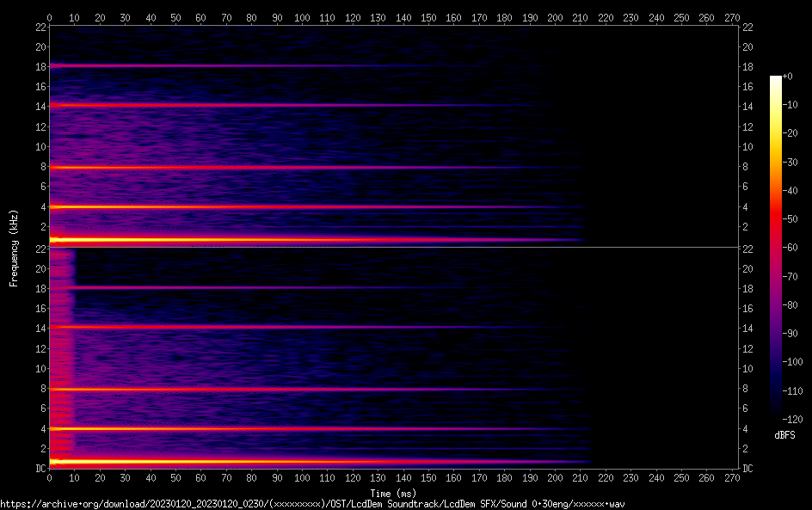
Task: Click the 200 ms tick on bottom time axis
Action: [x=555, y=479]
